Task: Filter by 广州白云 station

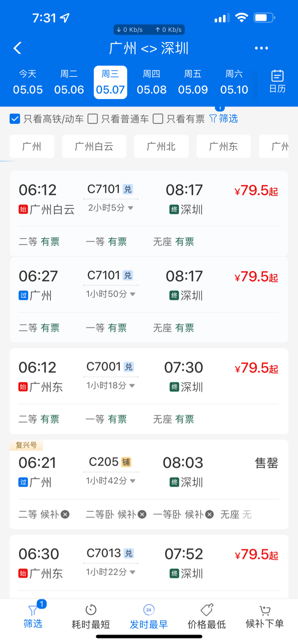Action: point(94,146)
